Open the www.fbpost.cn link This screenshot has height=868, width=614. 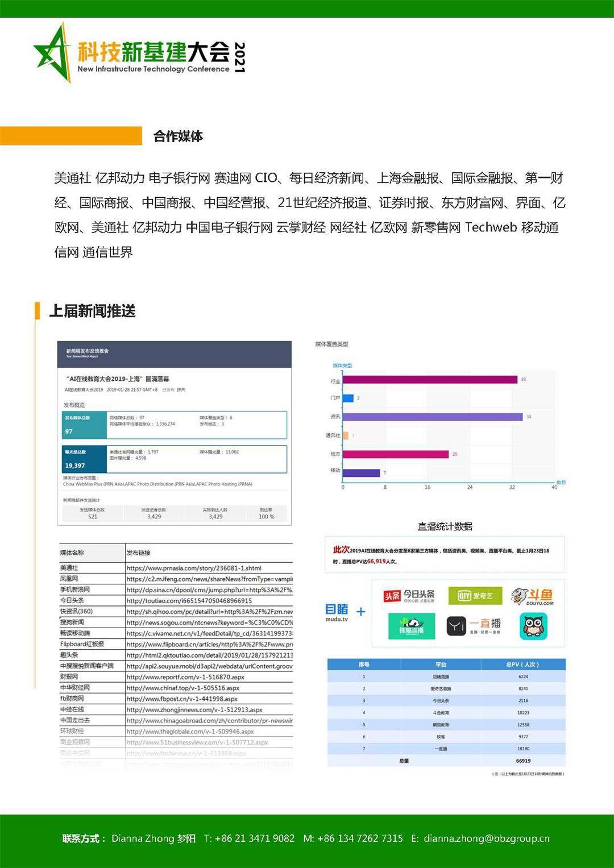182,699
